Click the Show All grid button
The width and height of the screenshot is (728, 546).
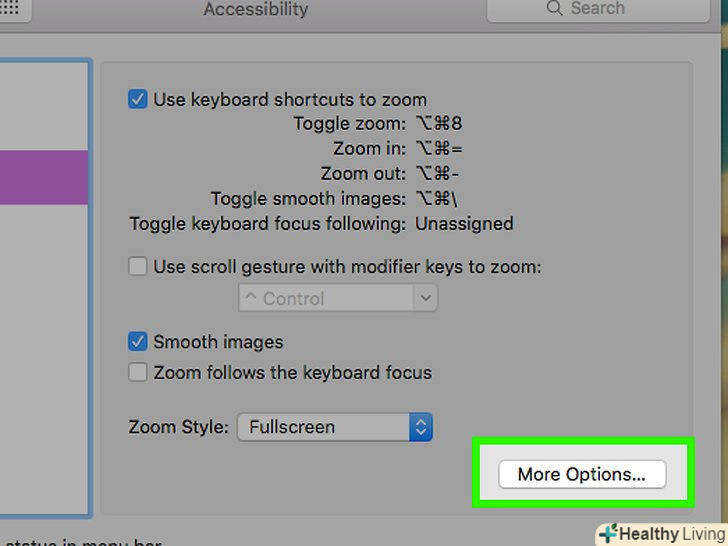[x=14, y=9]
